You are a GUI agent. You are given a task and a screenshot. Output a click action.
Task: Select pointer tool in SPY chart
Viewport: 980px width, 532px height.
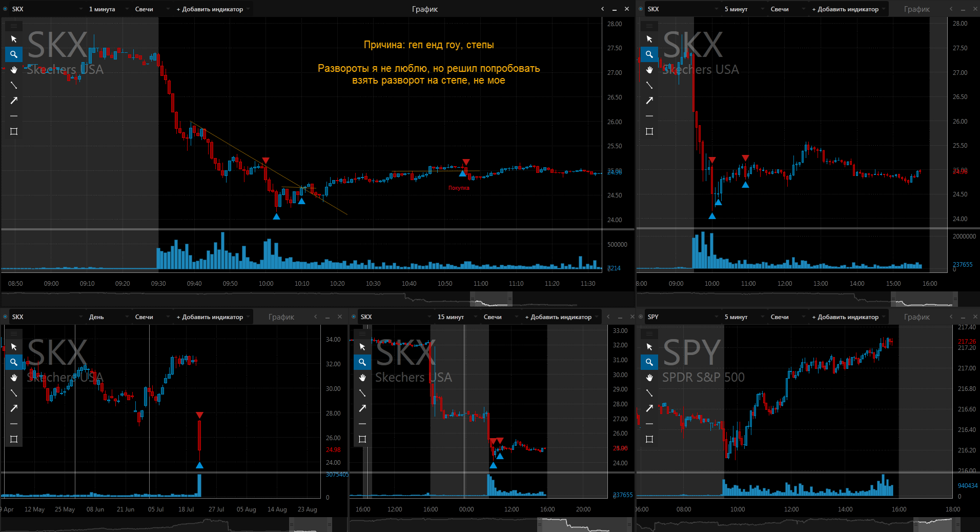(649, 347)
